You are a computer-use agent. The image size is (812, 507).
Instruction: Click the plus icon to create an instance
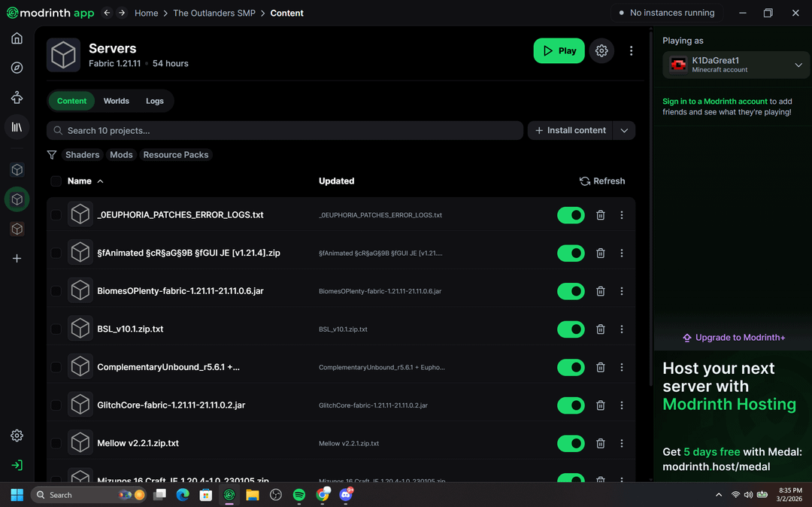(17, 259)
